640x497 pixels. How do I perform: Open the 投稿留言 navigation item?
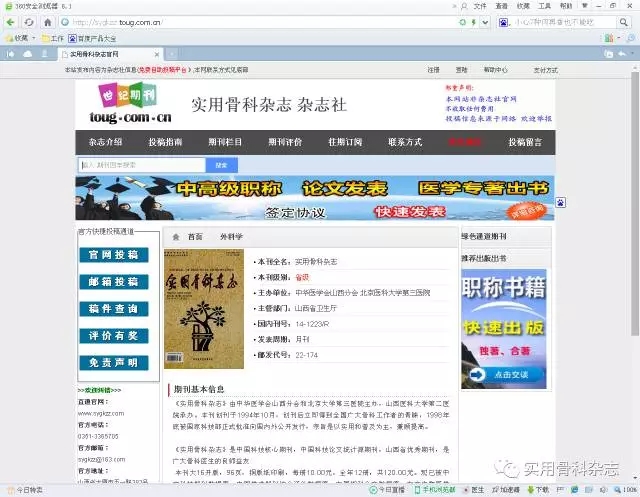[x=525, y=142]
